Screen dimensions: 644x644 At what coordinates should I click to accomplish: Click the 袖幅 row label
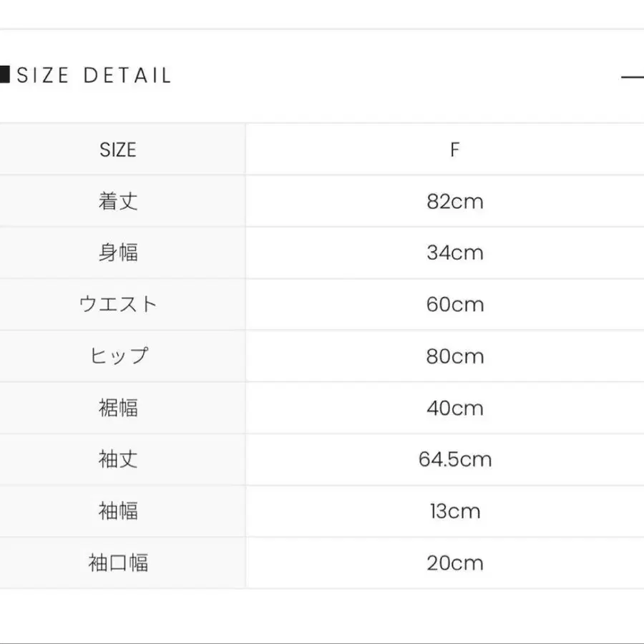tap(118, 511)
